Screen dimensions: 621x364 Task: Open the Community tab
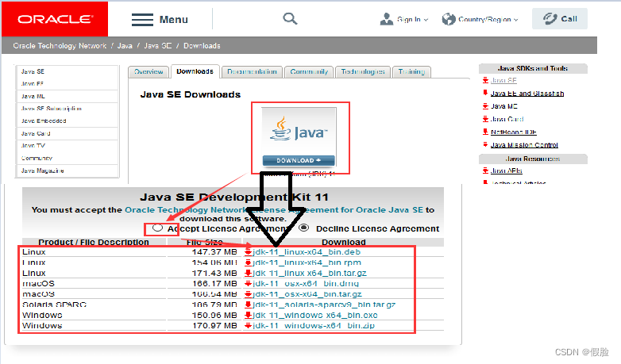tap(309, 72)
